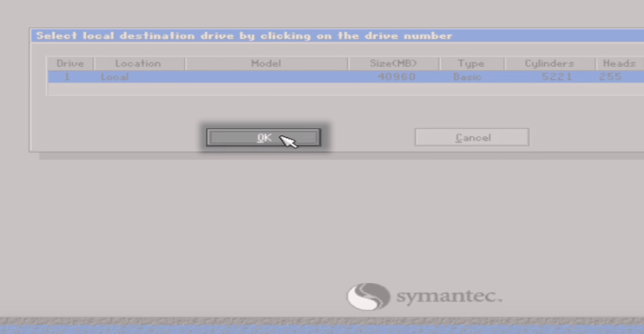Click the empty row below drive 1
This screenshot has width=644, height=334.
click(345, 89)
